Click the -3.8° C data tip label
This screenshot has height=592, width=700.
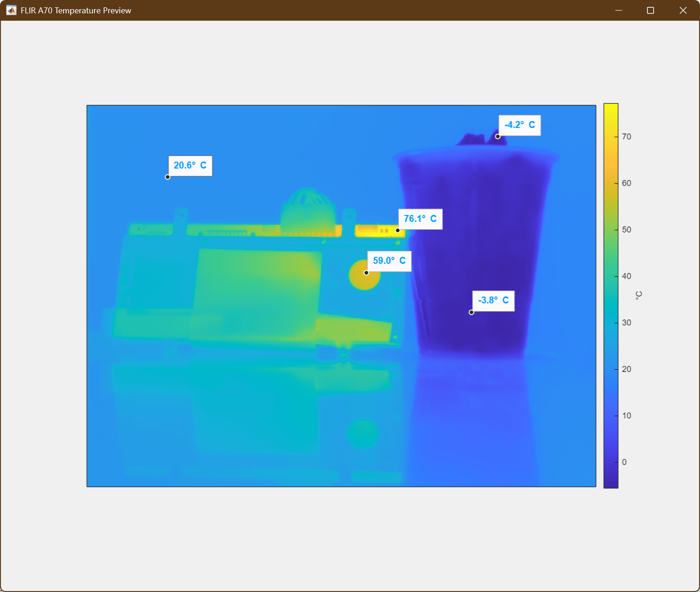(x=493, y=301)
